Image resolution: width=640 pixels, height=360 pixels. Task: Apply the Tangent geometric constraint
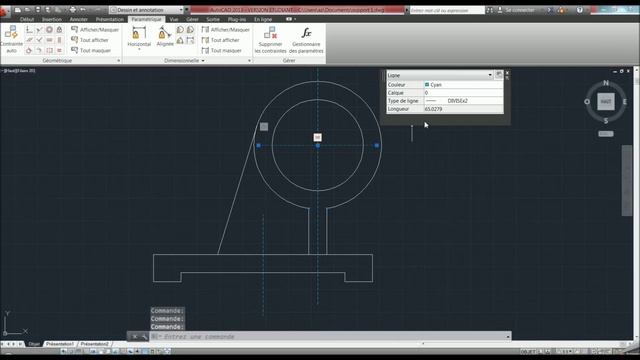point(29,50)
